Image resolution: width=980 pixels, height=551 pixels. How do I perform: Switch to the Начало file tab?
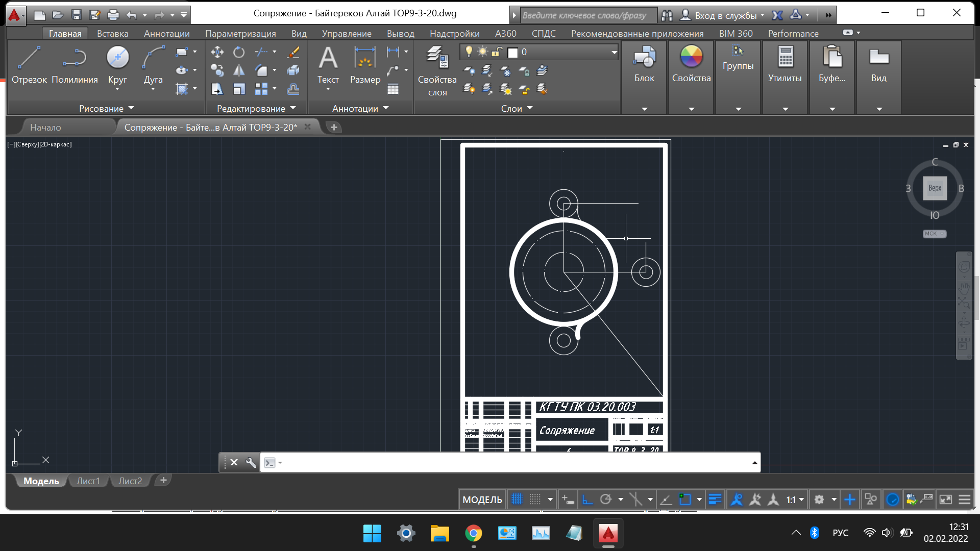[x=45, y=127]
